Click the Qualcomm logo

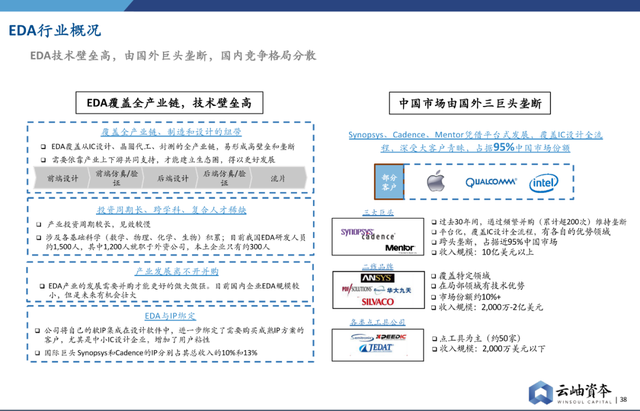[x=491, y=182]
